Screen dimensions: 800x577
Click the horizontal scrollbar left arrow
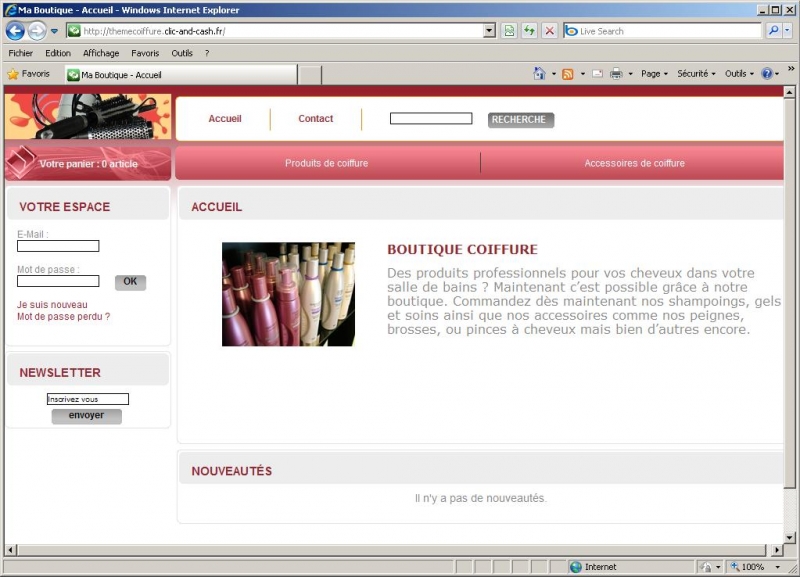[x=10, y=549]
